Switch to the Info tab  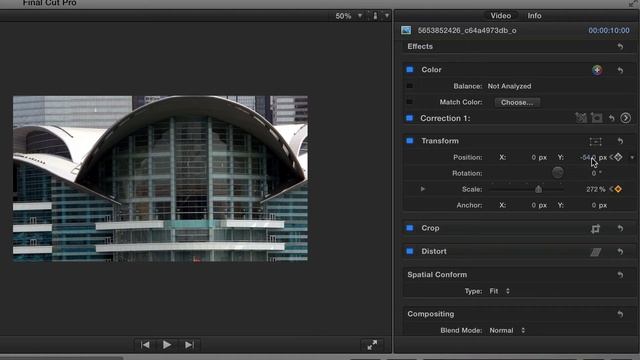pos(534,16)
